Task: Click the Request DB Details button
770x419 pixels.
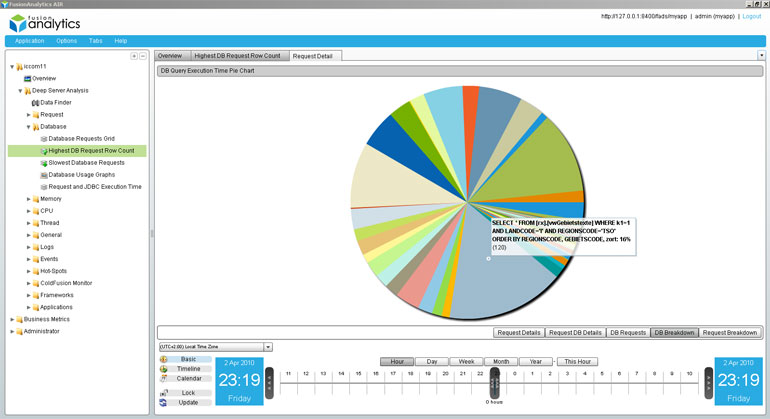Action: pos(575,333)
